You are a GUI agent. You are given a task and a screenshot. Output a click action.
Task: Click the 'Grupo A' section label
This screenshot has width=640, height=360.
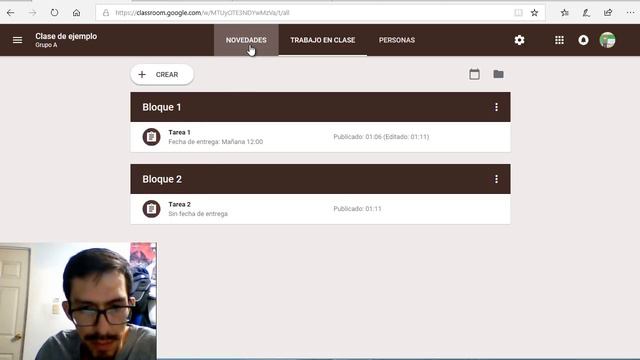46,45
